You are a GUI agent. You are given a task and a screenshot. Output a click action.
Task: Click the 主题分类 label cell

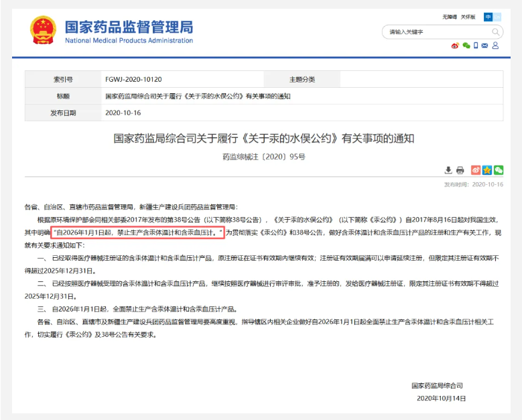(x=302, y=80)
